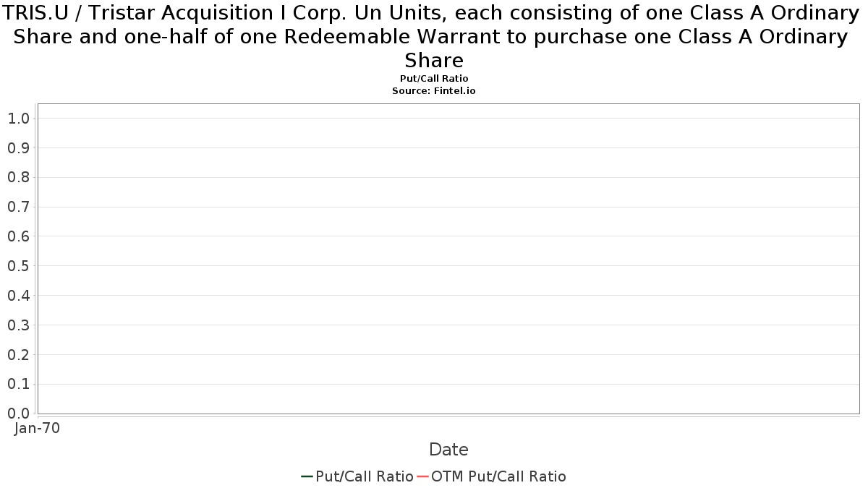The image size is (868, 488).
Task: Click the Date axis title
Action: [448, 450]
